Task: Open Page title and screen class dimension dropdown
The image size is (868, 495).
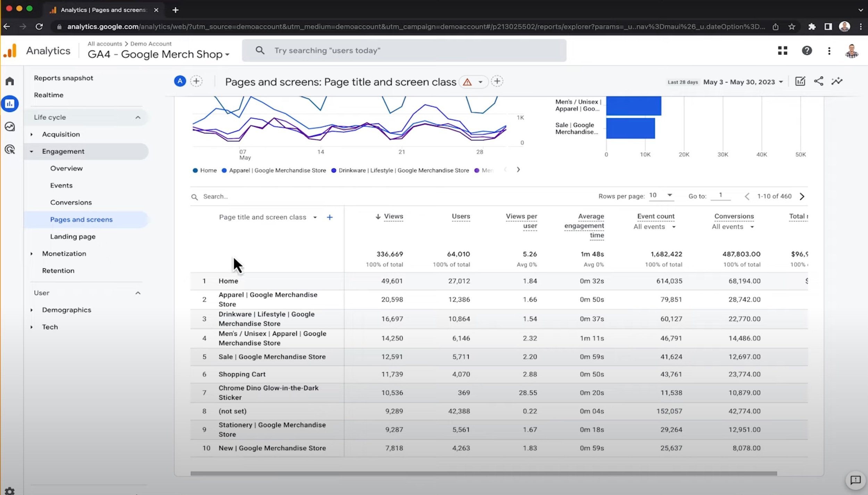Action: [268, 217]
